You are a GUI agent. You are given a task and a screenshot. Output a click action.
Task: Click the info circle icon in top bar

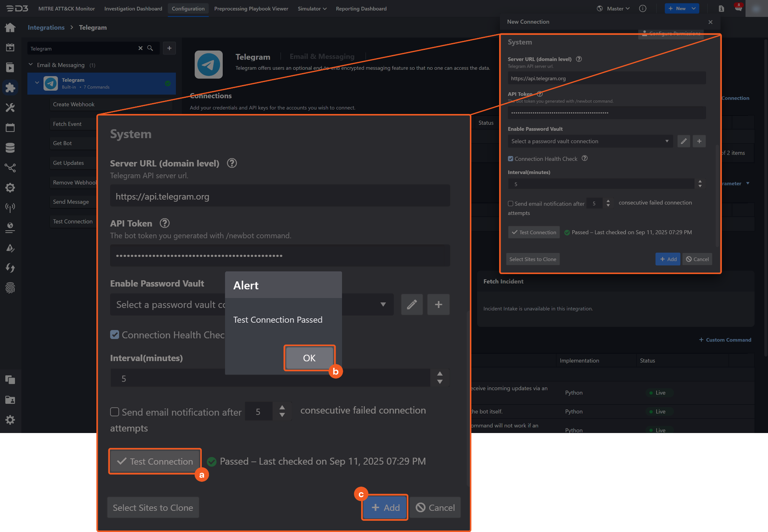coord(642,8)
